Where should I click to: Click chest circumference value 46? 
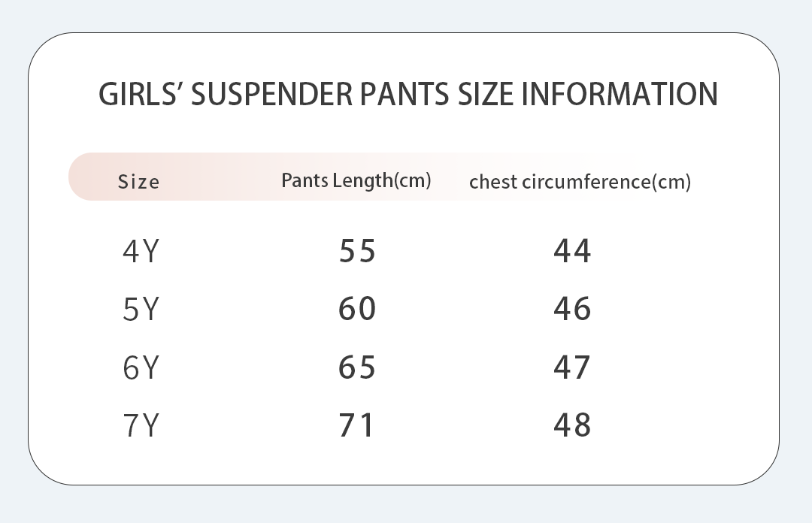(572, 309)
